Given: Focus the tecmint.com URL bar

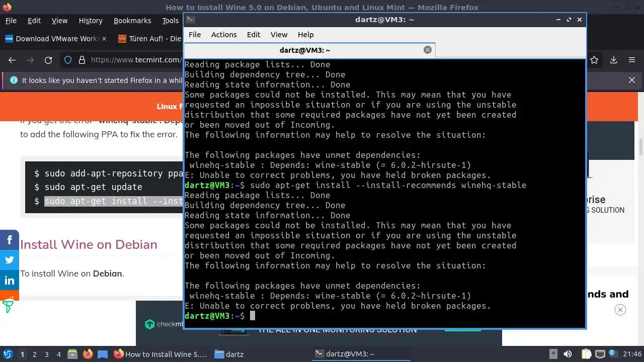Looking at the screenshot, I should tap(136, 60).
